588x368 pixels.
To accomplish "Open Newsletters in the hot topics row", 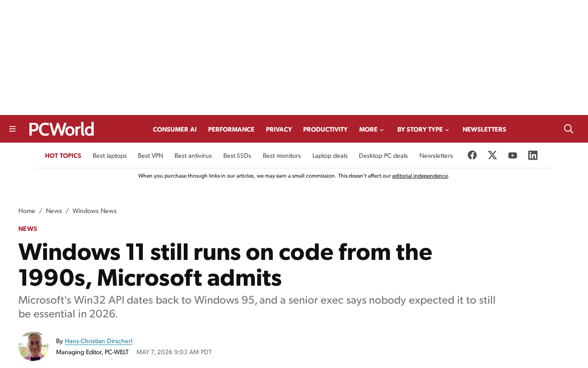I will pyautogui.click(x=436, y=156).
